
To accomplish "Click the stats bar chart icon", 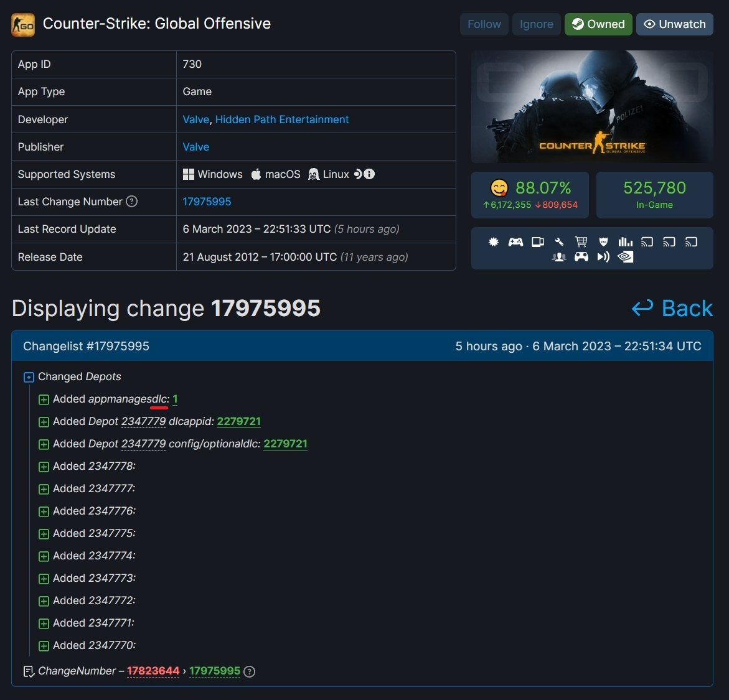I will tap(625, 241).
